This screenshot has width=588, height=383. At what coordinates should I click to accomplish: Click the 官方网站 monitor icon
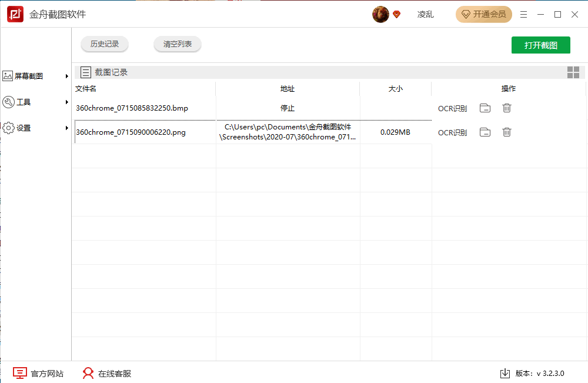pyautogui.click(x=20, y=373)
